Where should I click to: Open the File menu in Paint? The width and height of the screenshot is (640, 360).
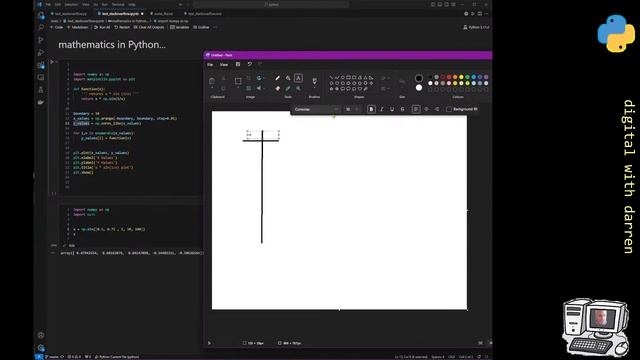pos(210,64)
